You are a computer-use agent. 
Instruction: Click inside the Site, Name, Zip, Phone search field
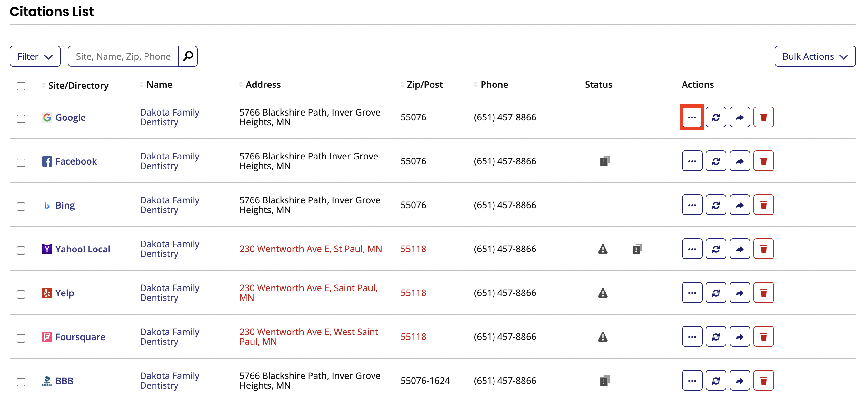(123, 56)
